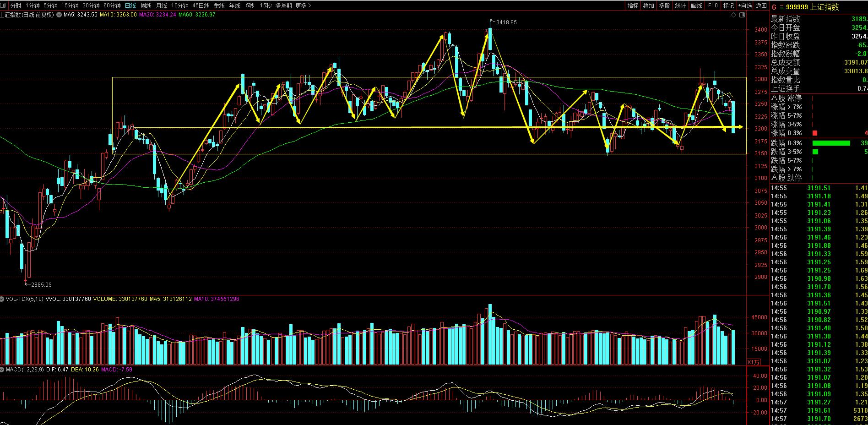The height and width of the screenshot is (425, 868).
Task: Open the green list icon beside 999999
Action: click(x=781, y=7)
